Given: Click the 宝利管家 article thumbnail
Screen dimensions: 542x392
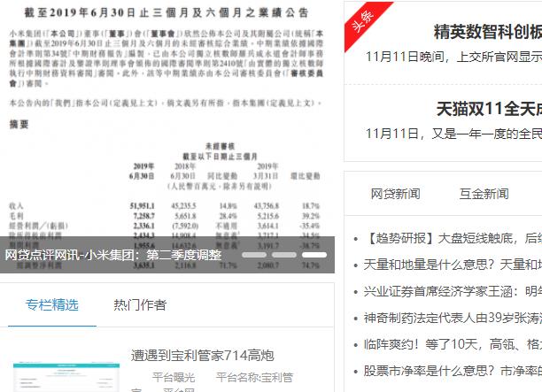Looking at the screenshot, I should click(x=66, y=377).
